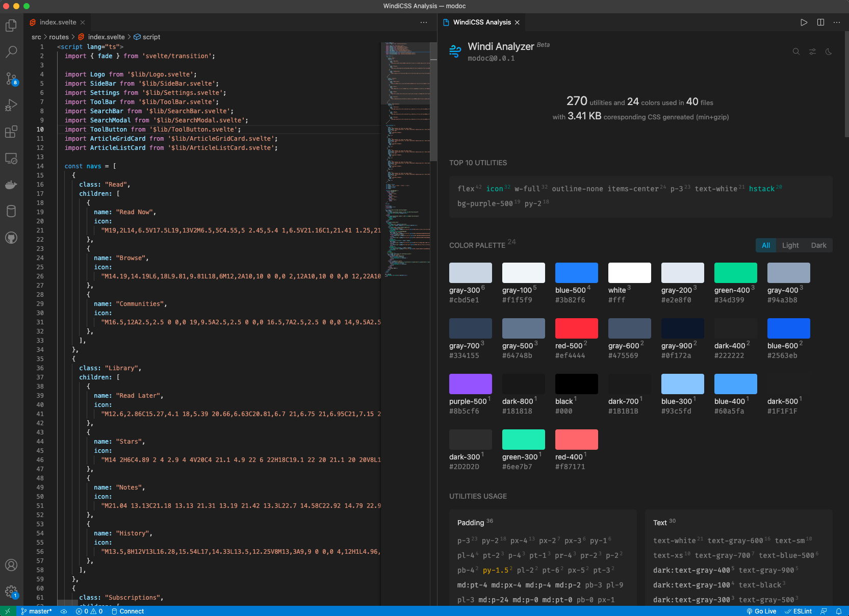The width and height of the screenshot is (849, 616).
Task: Click the notifications bell in status bar
Action: pos(838,611)
